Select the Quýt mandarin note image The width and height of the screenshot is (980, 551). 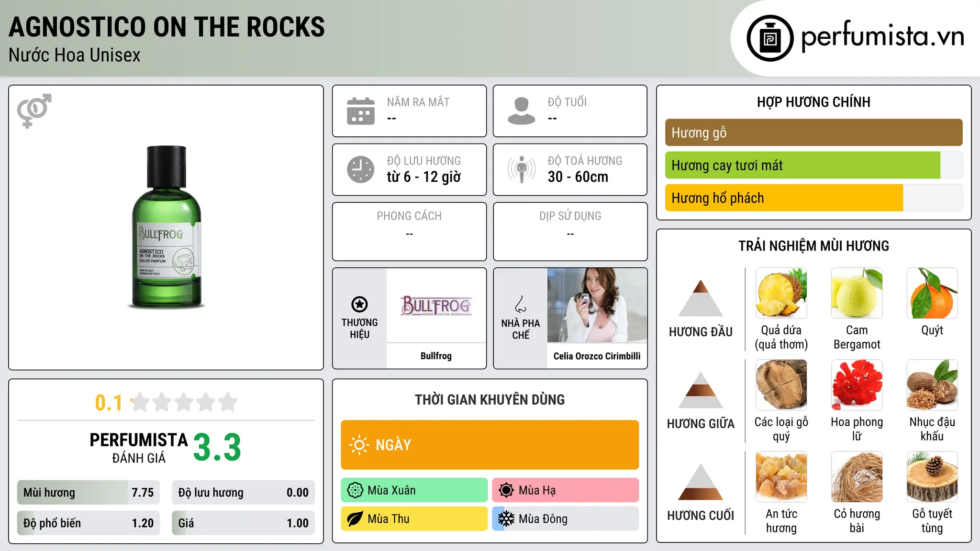[932, 293]
